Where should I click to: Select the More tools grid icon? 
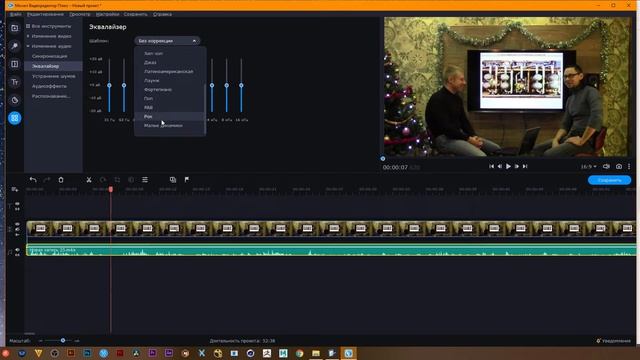(15, 118)
